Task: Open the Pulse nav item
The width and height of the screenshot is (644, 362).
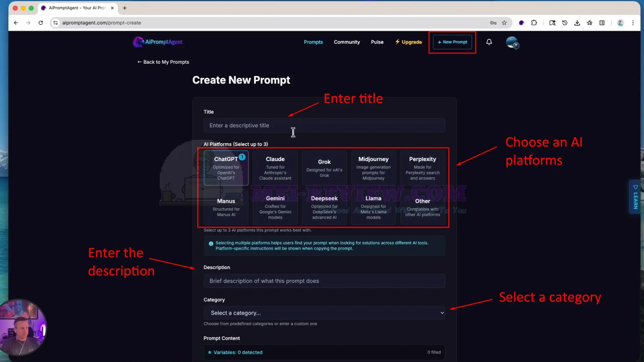Action: (x=377, y=42)
